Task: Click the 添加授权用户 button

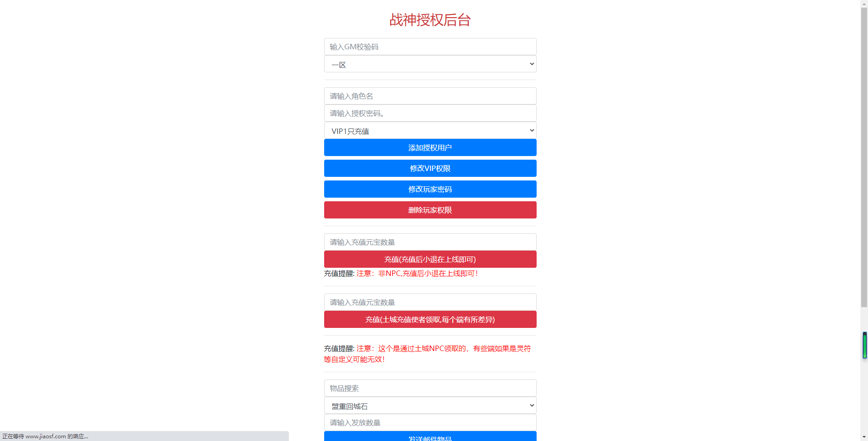Action: coord(430,147)
